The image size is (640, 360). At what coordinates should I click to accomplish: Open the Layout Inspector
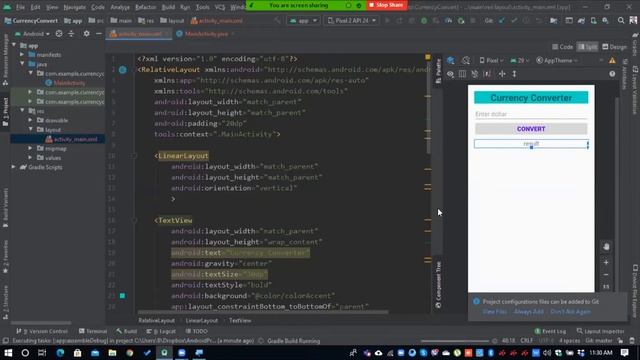pyautogui.click(x=600, y=331)
